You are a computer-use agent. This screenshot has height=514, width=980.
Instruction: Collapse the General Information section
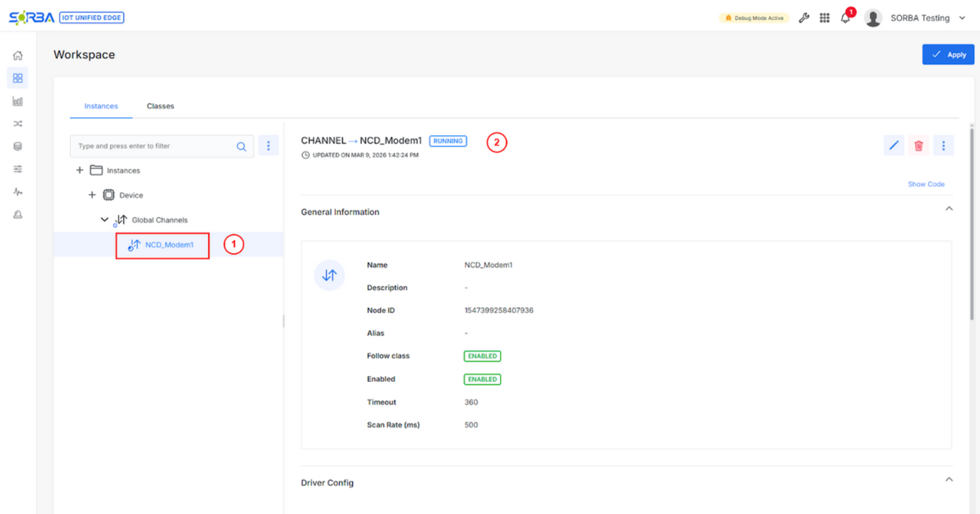[x=949, y=209]
